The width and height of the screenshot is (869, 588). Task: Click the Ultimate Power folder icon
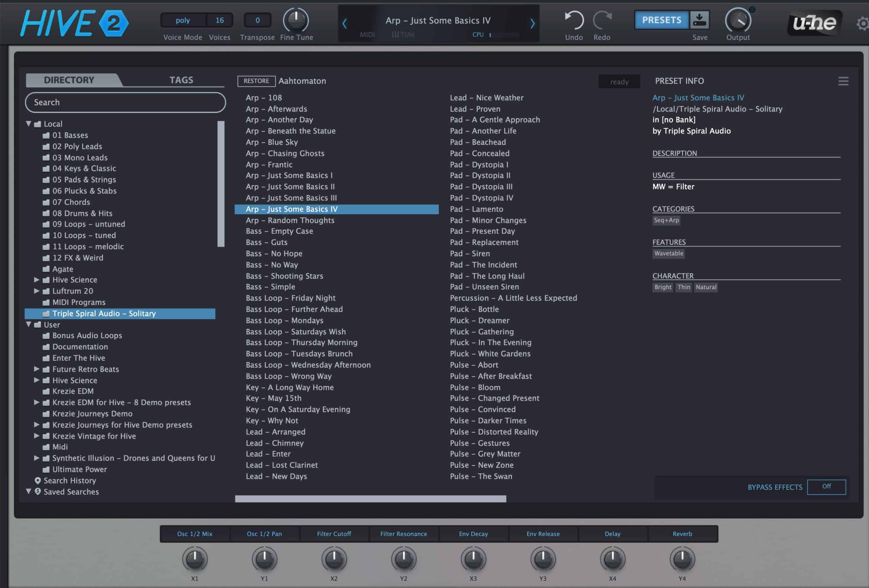(46, 470)
